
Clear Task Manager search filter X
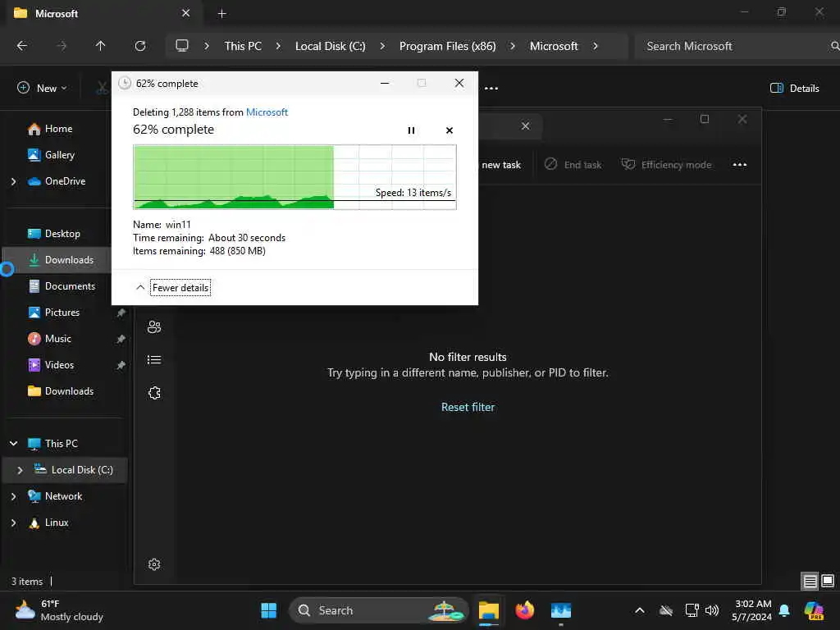525,126
